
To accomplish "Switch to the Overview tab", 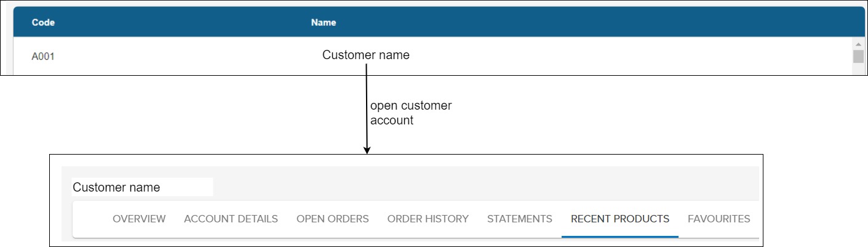I will tap(139, 219).
